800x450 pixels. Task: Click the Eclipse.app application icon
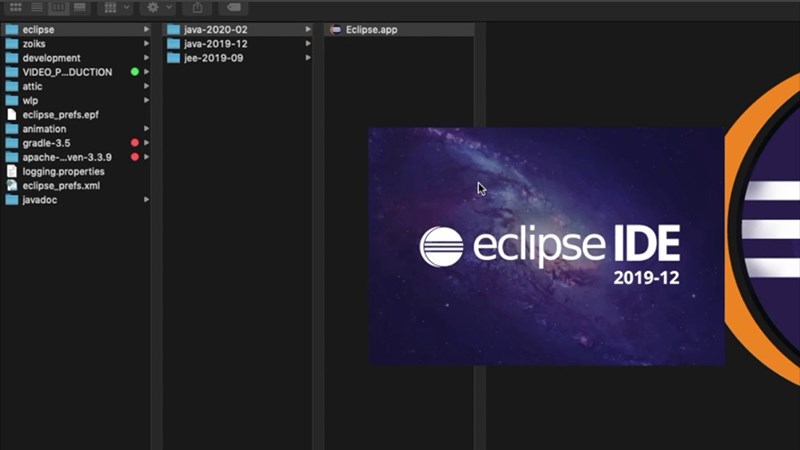[335, 30]
